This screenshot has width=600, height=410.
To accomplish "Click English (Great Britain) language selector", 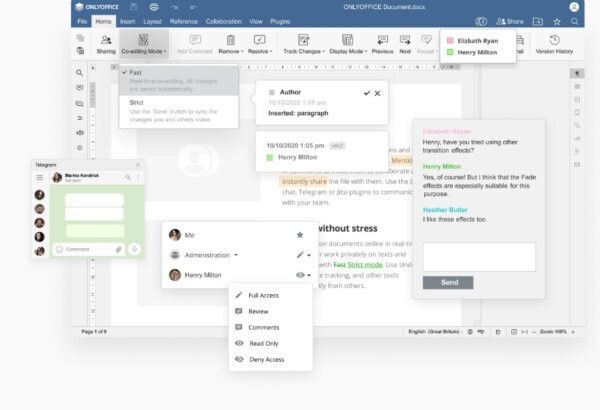I will point(434,332).
